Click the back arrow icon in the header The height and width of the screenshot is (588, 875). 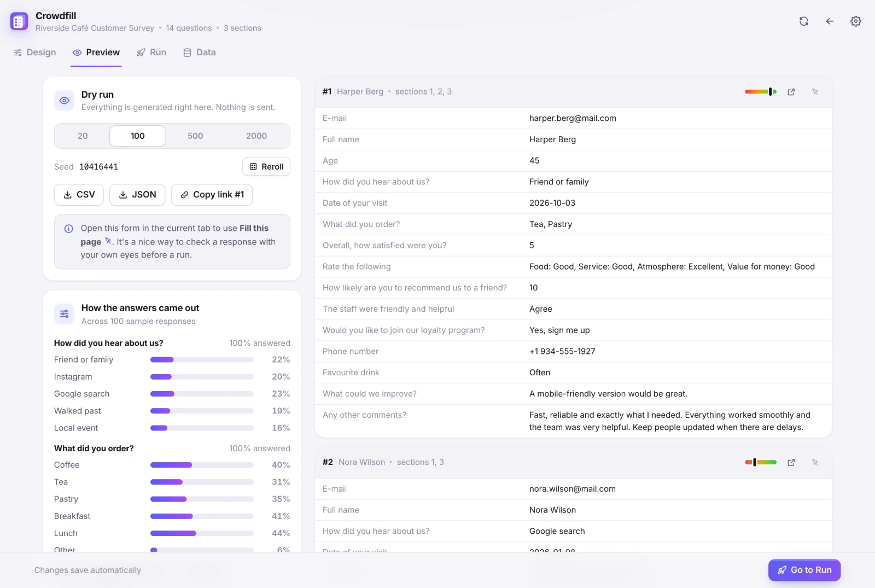coord(830,21)
